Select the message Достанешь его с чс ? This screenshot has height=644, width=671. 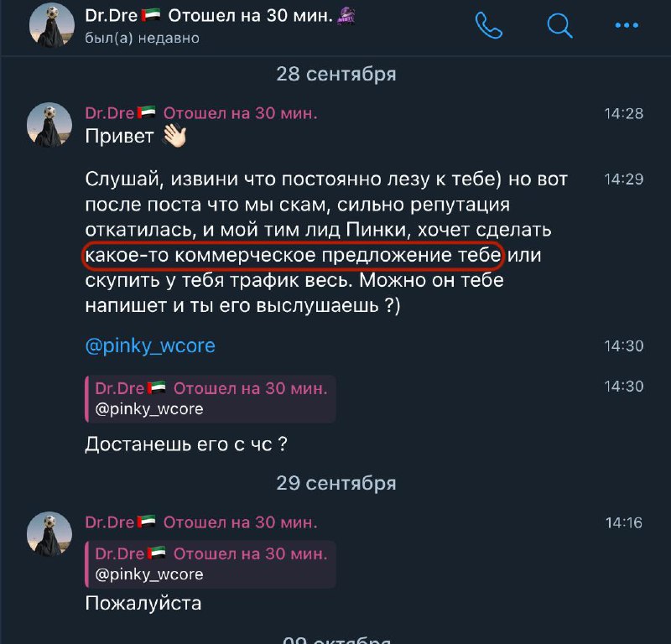(186, 444)
